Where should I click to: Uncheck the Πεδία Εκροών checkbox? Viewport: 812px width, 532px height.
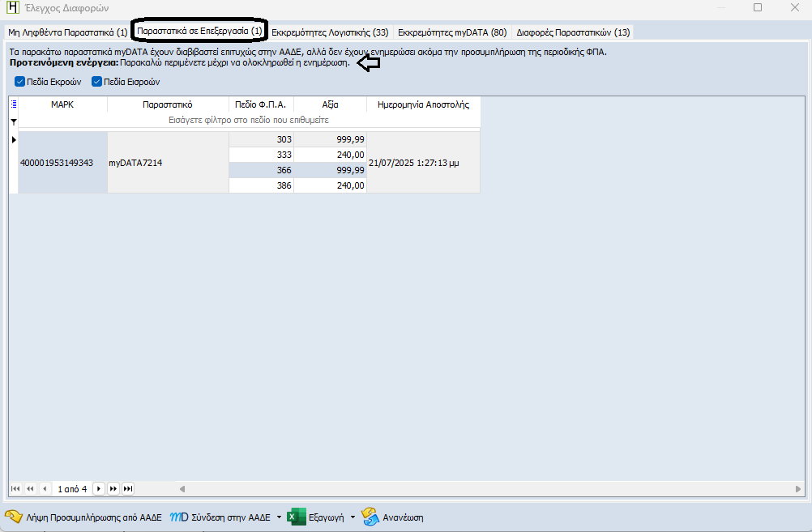click(x=19, y=82)
